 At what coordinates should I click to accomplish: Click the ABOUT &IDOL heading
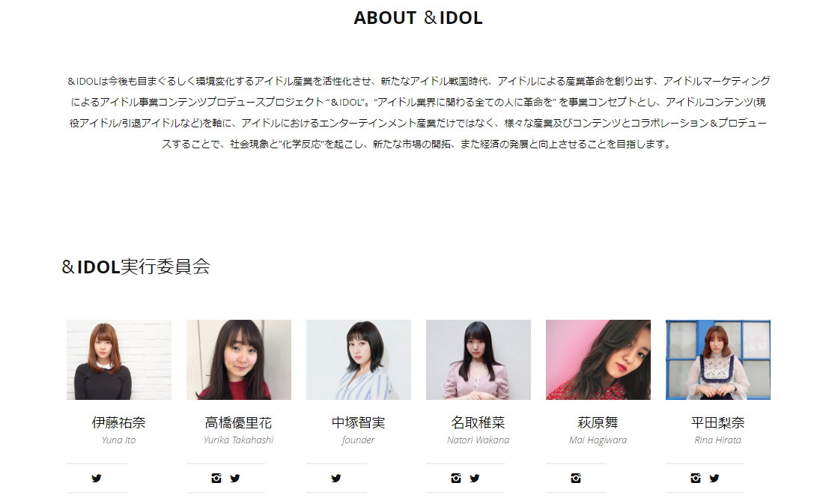coord(419,18)
